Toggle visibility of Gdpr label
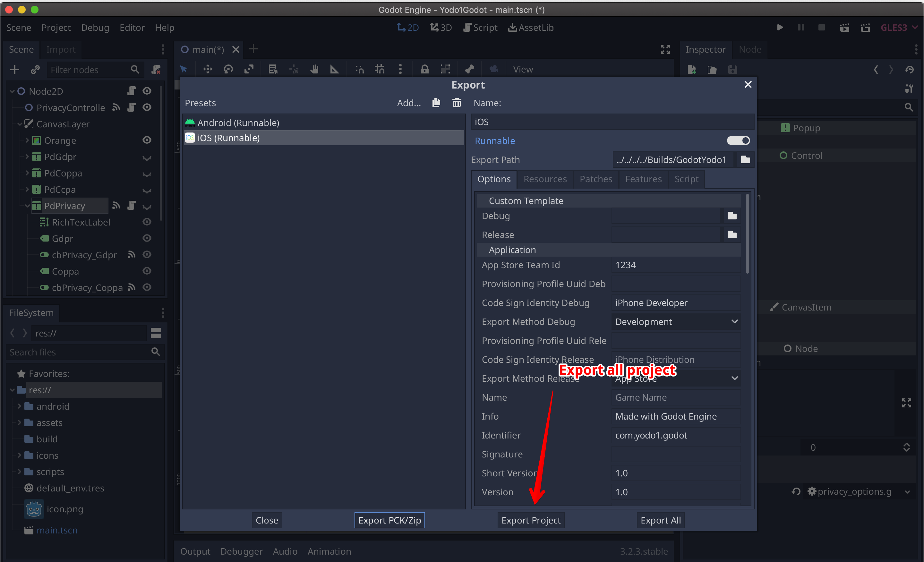 [x=147, y=238]
